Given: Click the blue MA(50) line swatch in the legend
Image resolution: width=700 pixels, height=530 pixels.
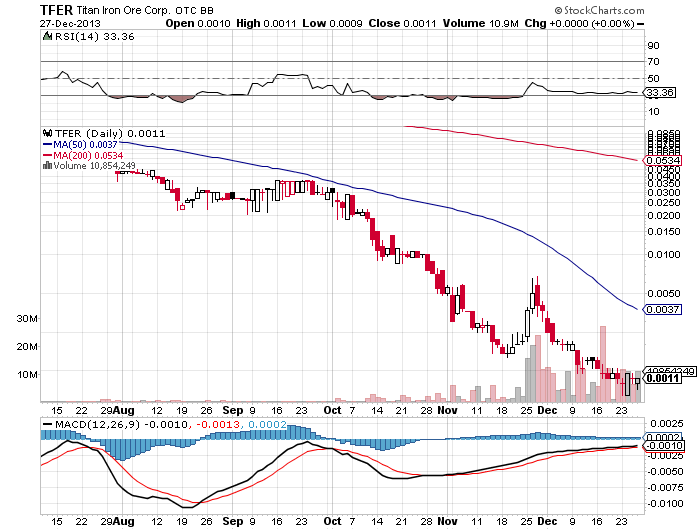Looking at the screenshot, I should 47,145.
